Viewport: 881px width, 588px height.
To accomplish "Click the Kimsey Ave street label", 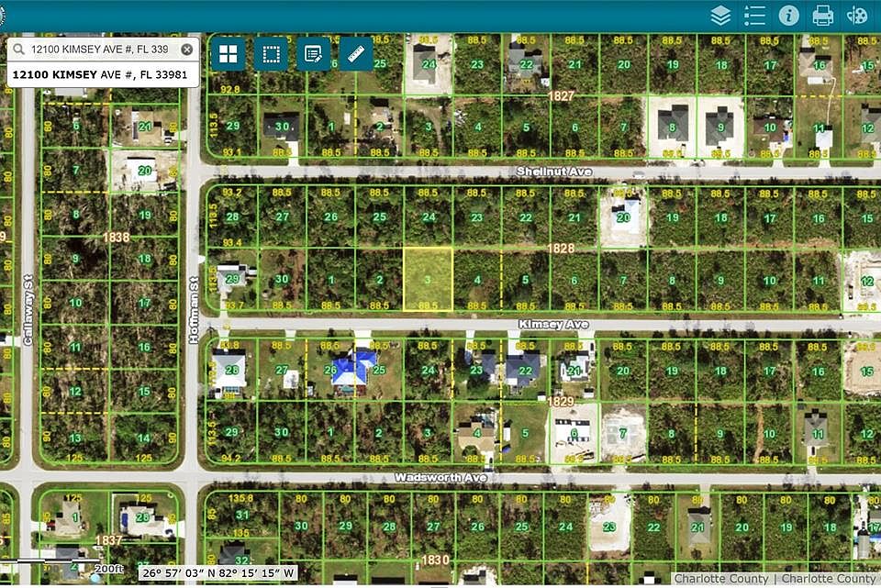I will (553, 324).
